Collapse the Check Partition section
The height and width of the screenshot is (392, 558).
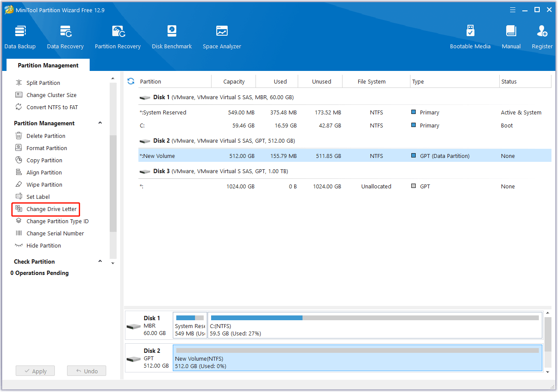(100, 261)
